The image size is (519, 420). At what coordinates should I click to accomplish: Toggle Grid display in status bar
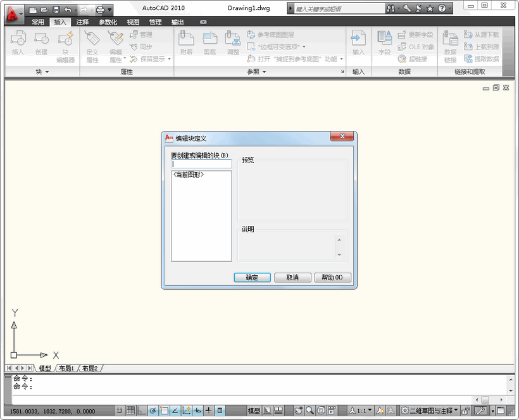pos(130,411)
